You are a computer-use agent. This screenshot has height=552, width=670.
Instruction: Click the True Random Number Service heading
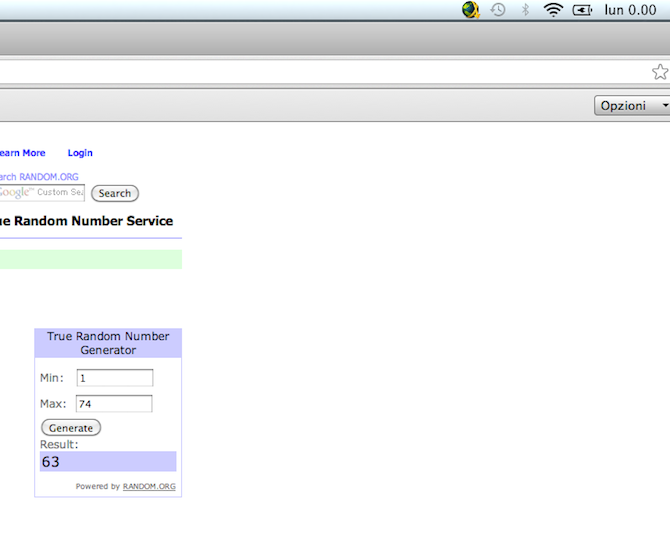[86, 221]
